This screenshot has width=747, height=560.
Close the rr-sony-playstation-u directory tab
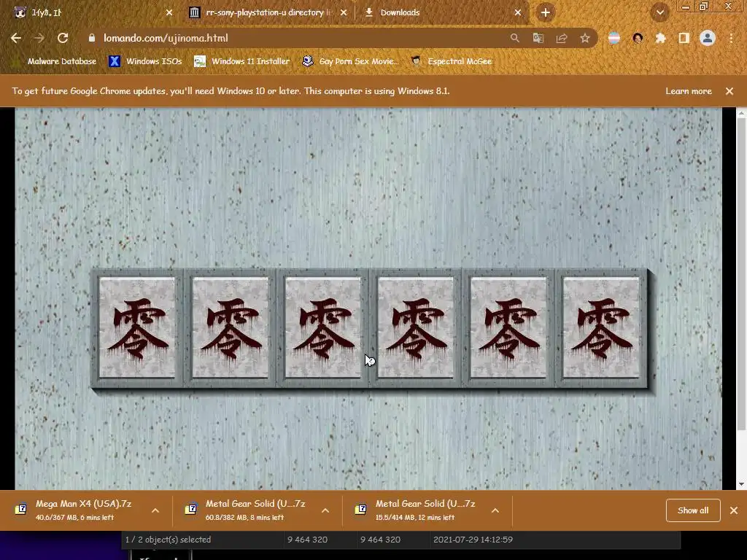[x=344, y=12]
